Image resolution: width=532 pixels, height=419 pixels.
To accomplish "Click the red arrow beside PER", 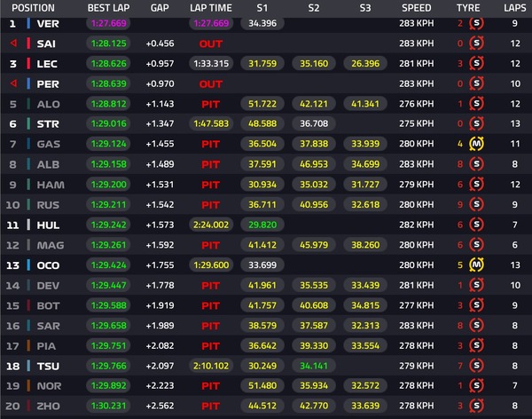I will point(13,83).
